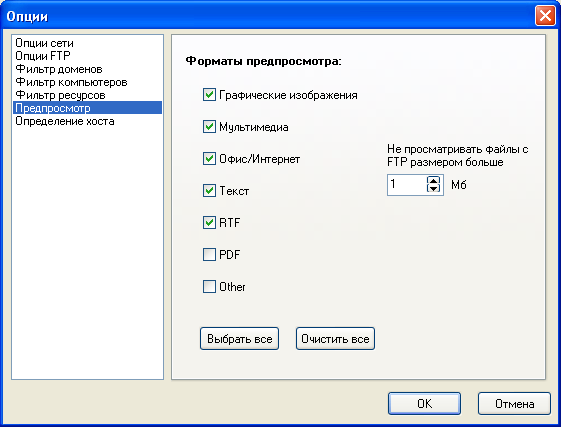Click the Выбрать все button
This screenshot has height=427, width=561.
point(239,339)
